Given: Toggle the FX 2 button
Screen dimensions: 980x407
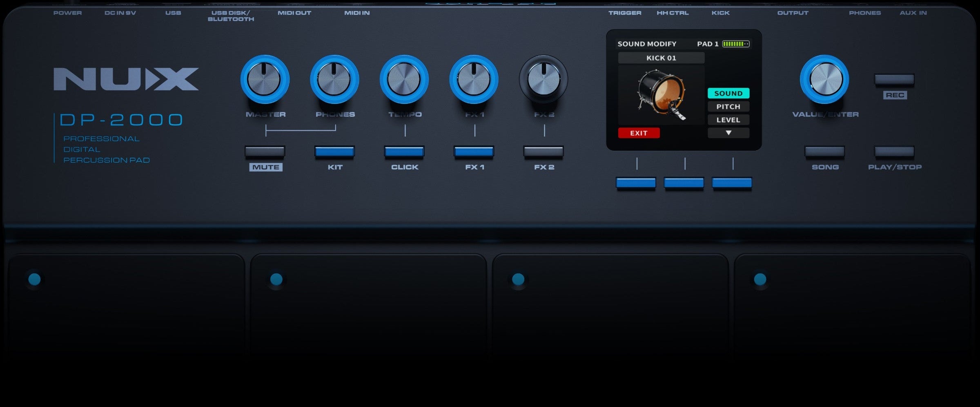Looking at the screenshot, I should (543, 152).
